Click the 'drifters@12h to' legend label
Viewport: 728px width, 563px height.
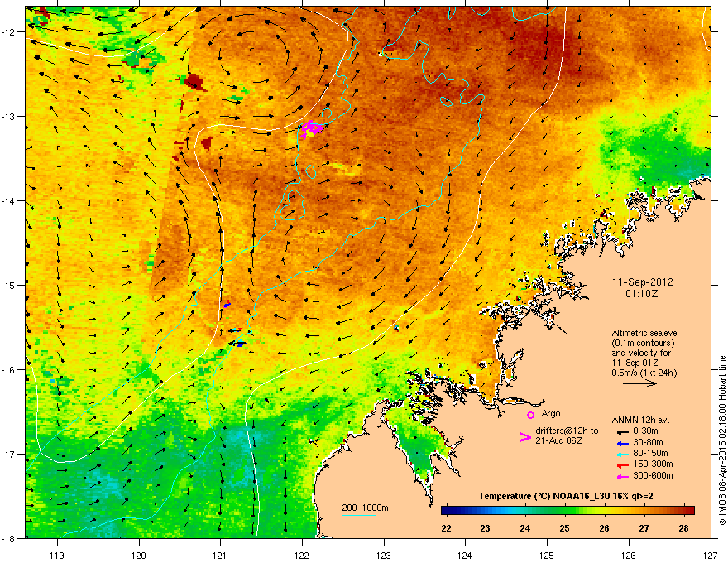tap(567, 431)
